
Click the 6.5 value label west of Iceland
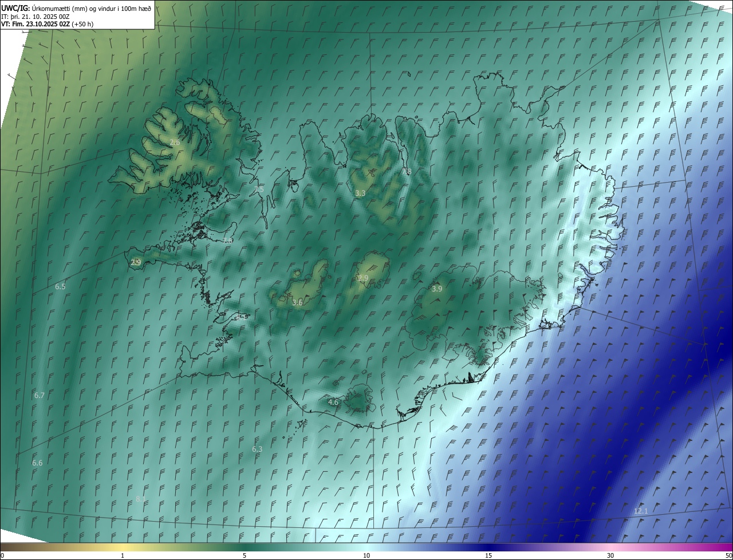click(x=60, y=286)
